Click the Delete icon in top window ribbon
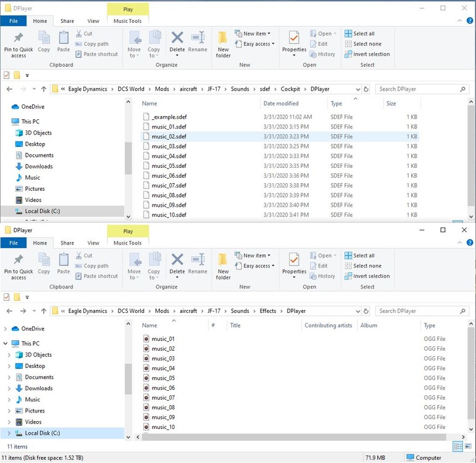 [177, 38]
